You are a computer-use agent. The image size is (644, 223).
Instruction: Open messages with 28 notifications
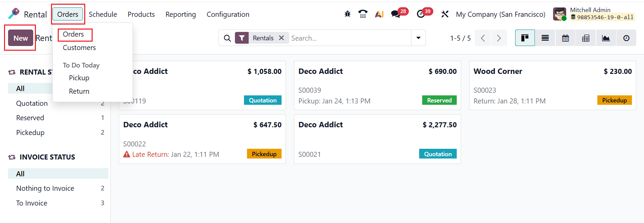[x=397, y=15]
